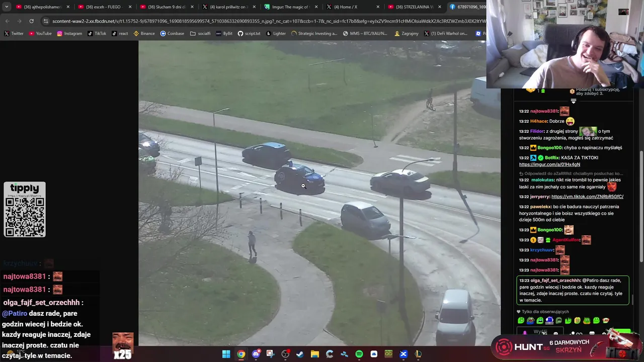
Task: Open the react bookmark
Action: [120, 34]
